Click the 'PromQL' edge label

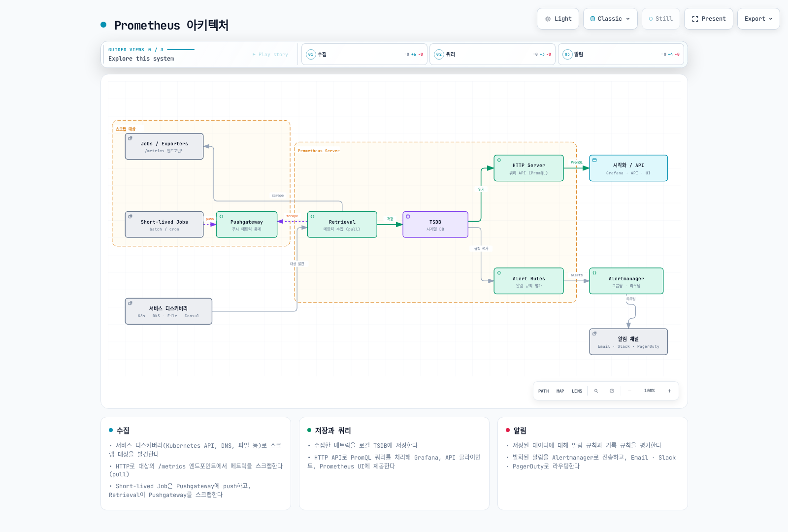click(577, 163)
